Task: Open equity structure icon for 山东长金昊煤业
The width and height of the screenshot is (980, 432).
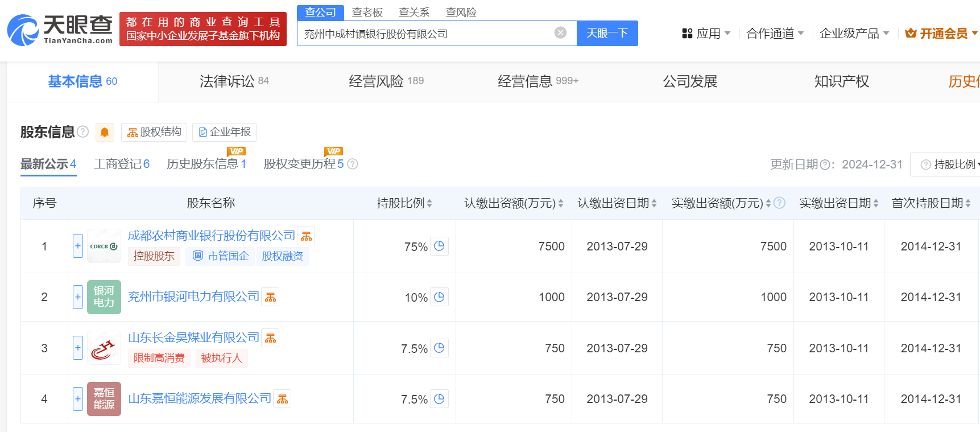Action: click(270, 338)
